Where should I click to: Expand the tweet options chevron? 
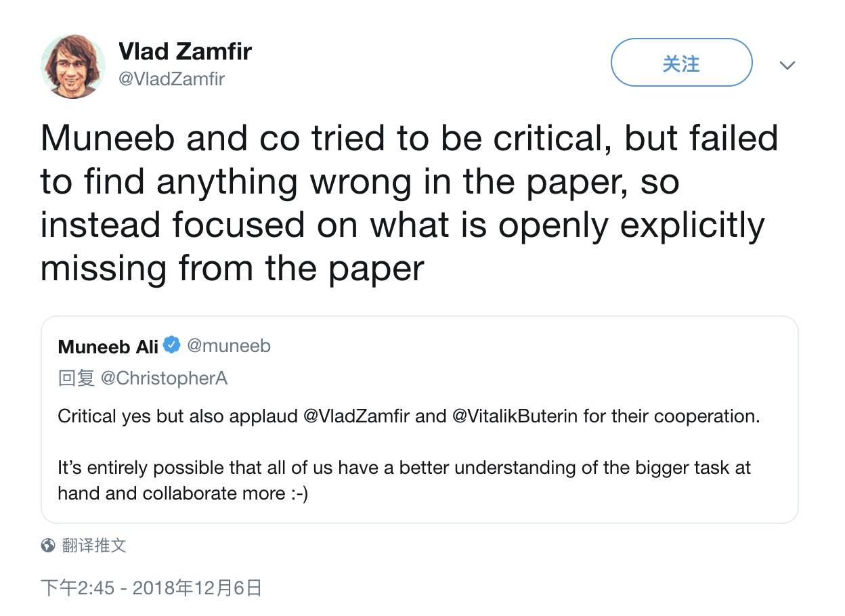click(787, 65)
